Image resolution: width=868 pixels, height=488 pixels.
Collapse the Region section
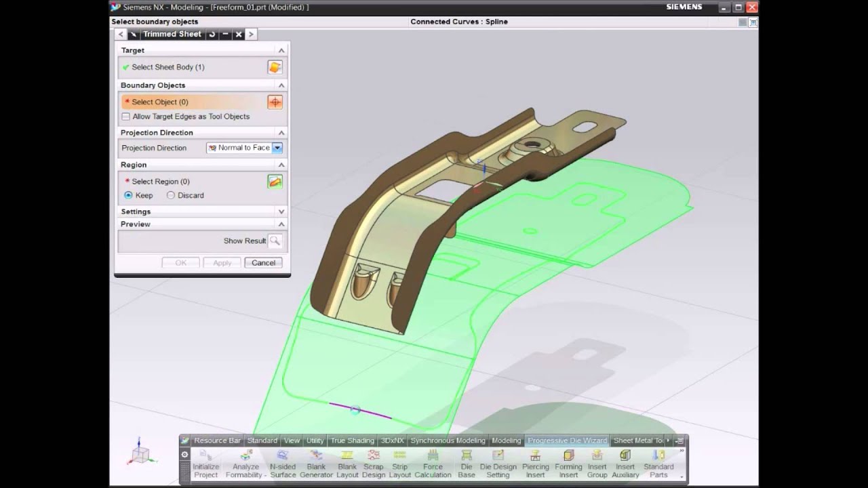point(281,165)
